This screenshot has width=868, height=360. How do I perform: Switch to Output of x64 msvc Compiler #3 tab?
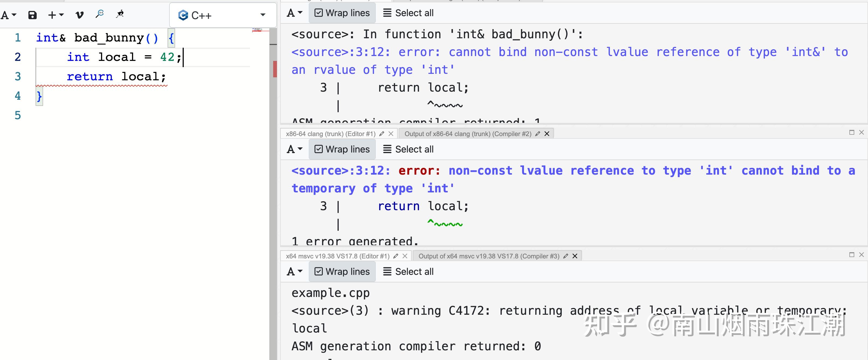489,256
